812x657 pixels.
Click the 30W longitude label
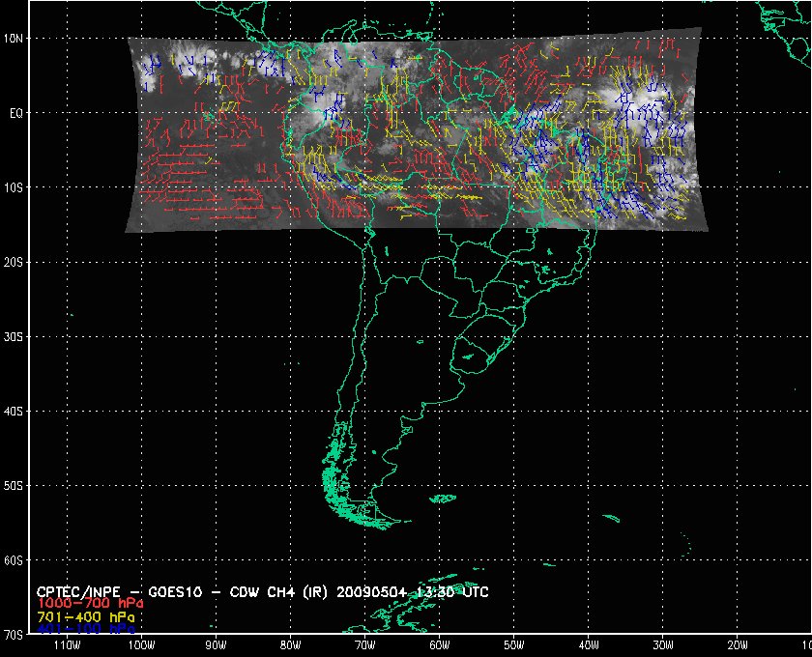pyautogui.click(x=663, y=645)
